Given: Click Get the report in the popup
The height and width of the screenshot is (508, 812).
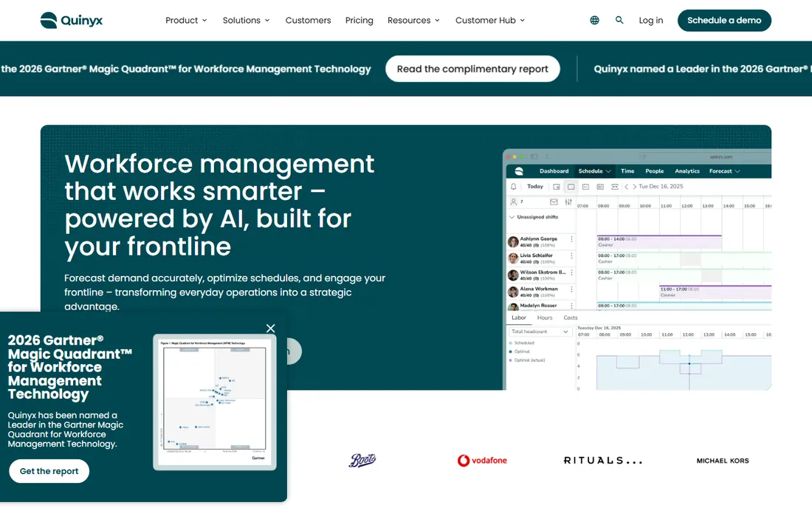Looking at the screenshot, I should coord(49,471).
